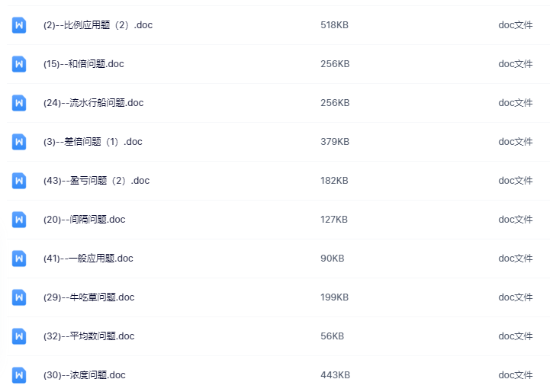Click the doc icon beside 平均数问题.doc
Viewport: 550px width, 392px height.
[x=19, y=336]
